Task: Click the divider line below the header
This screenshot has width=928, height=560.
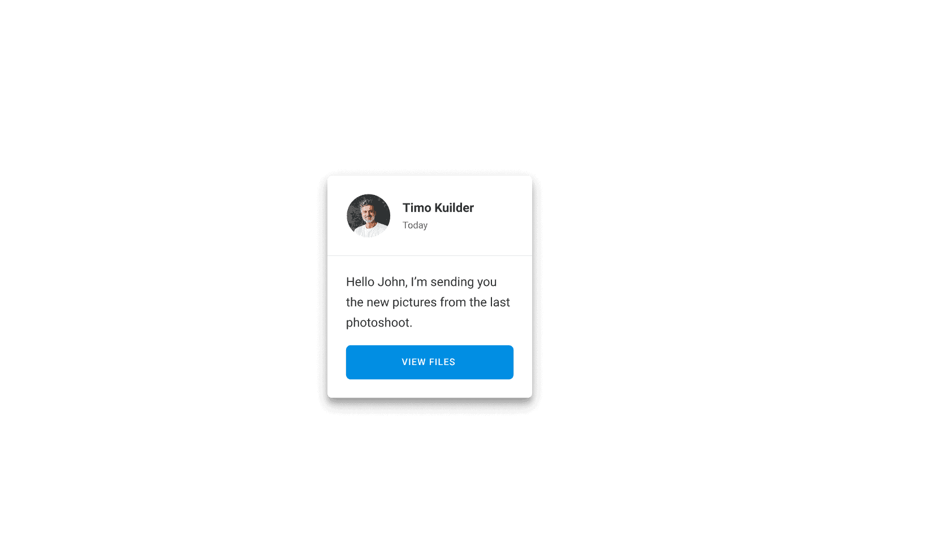Action: coord(430,256)
